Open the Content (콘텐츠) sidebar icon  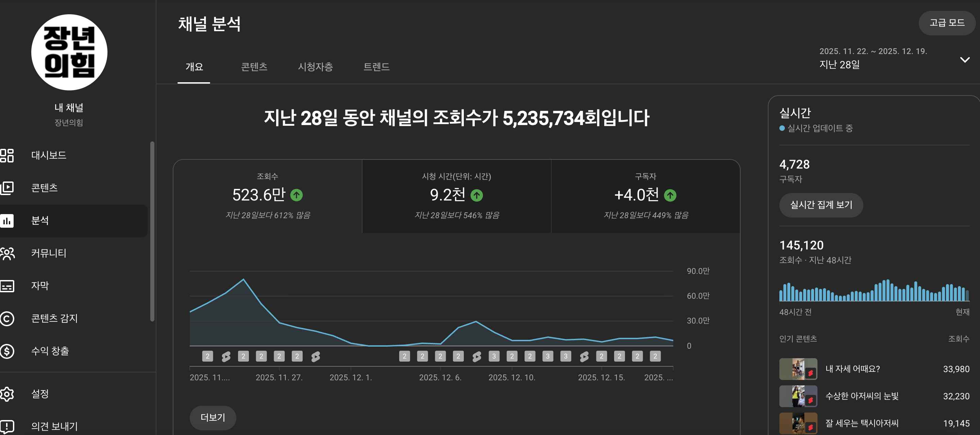7,188
